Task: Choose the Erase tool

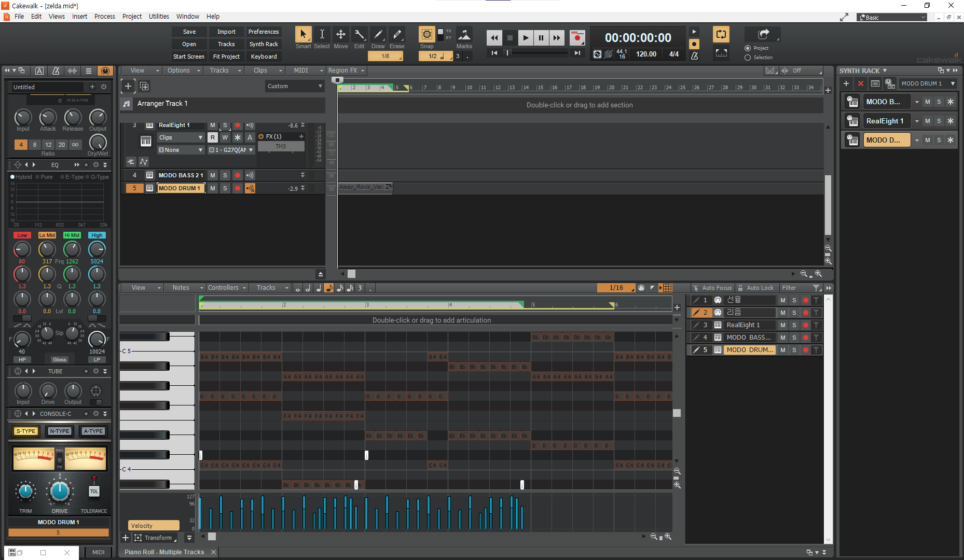Action: click(x=397, y=35)
